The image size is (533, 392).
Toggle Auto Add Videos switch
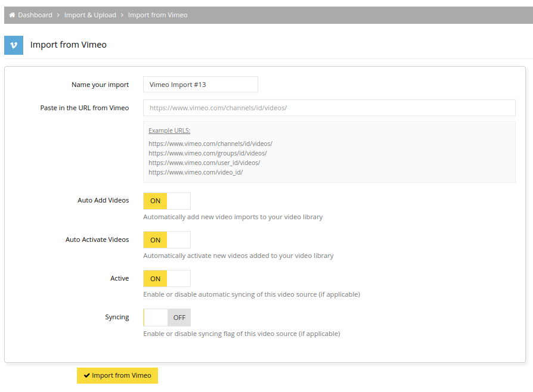(167, 201)
